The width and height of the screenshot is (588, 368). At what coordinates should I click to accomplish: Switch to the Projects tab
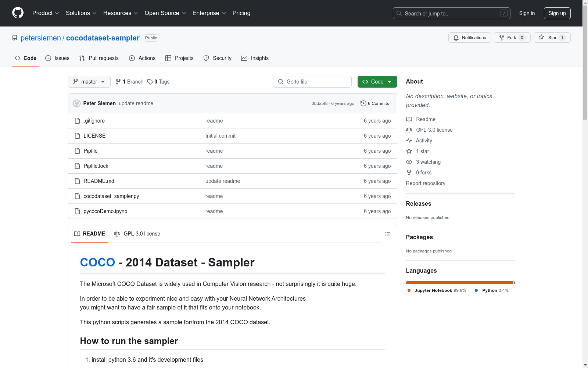click(179, 58)
